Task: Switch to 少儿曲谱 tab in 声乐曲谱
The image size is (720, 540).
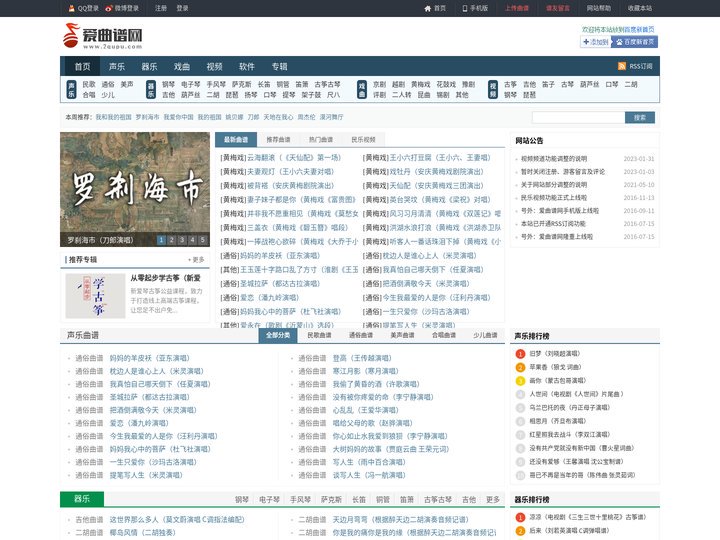Action: point(485,335)
